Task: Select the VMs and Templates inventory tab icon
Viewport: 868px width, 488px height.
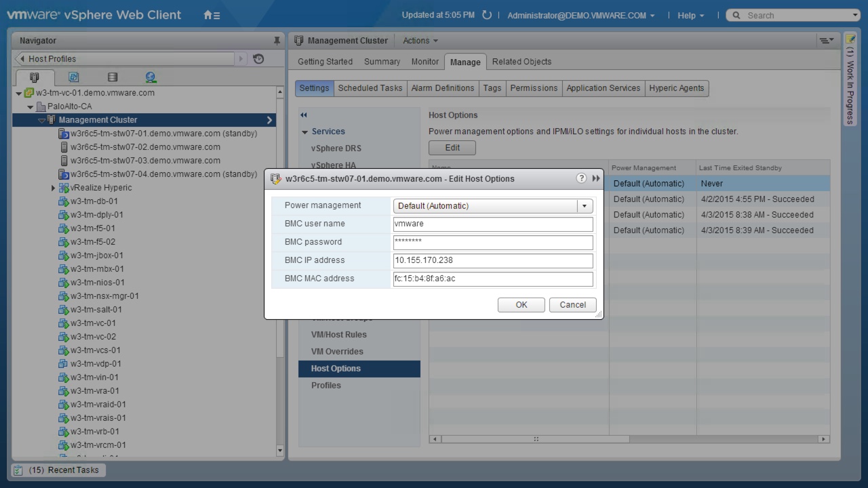Action: (73, 77)
